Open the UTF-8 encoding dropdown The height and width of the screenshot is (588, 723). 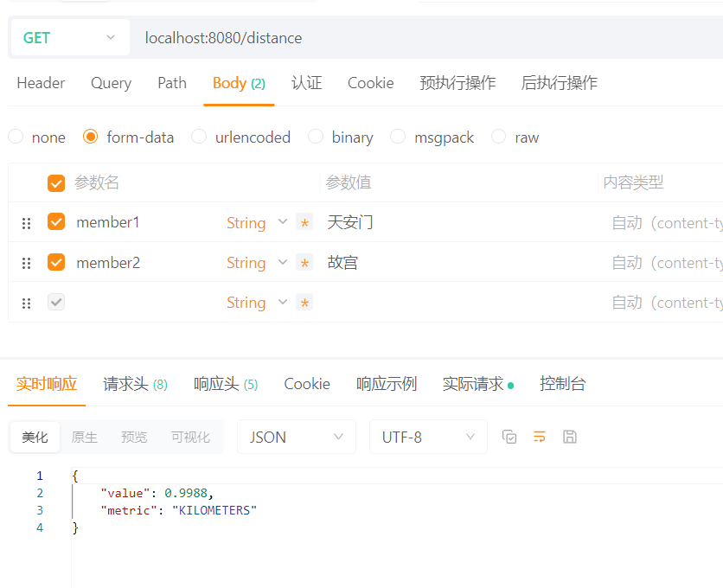click(x=427, y=437)
